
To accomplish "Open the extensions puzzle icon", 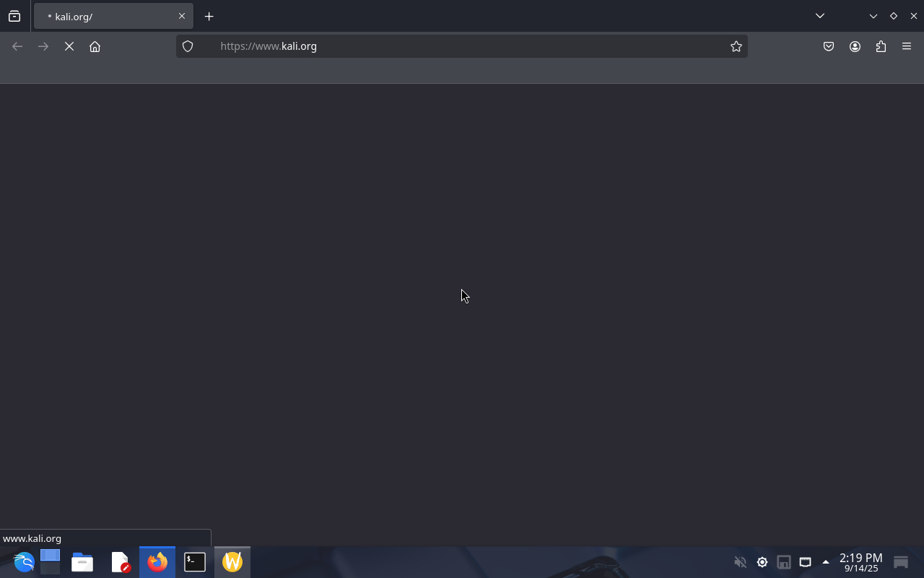I will tap(881, 46).
